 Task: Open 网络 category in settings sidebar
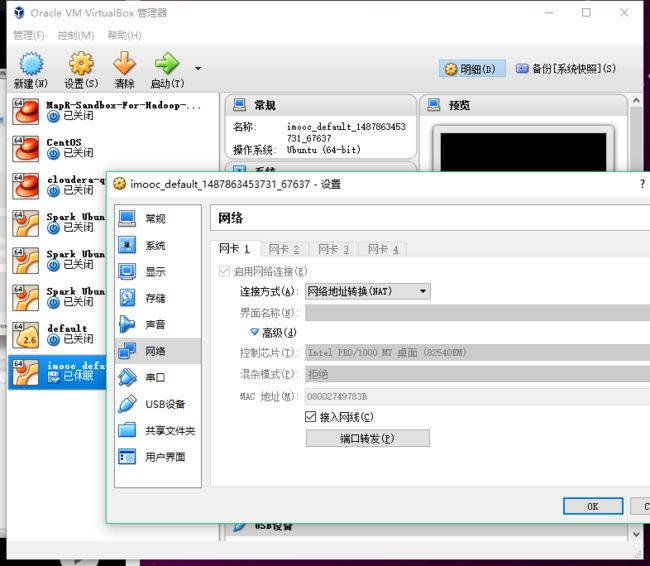[x=158, y=351]
